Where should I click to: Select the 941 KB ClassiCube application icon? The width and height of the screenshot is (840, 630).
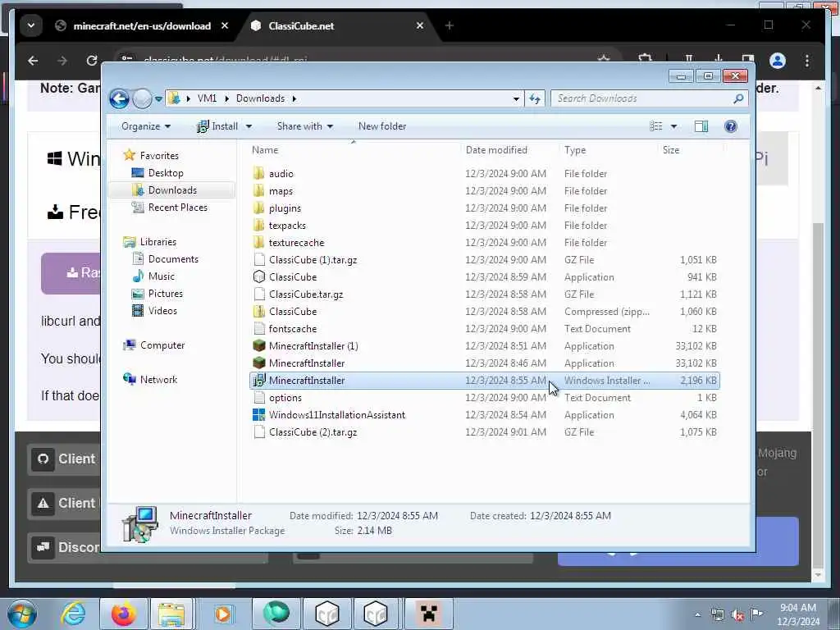pos(259,277)
